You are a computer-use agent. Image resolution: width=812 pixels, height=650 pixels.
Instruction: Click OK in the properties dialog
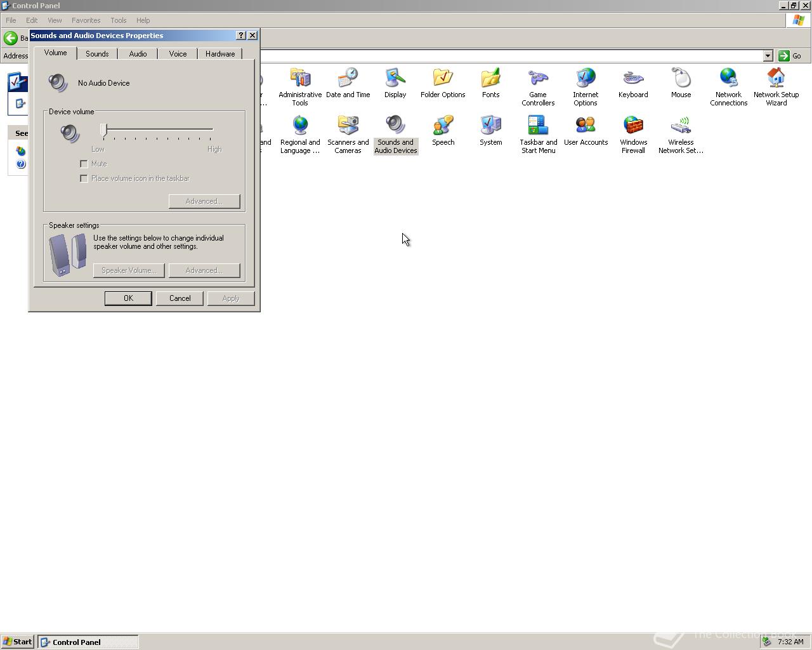click(x=128, y=298)
